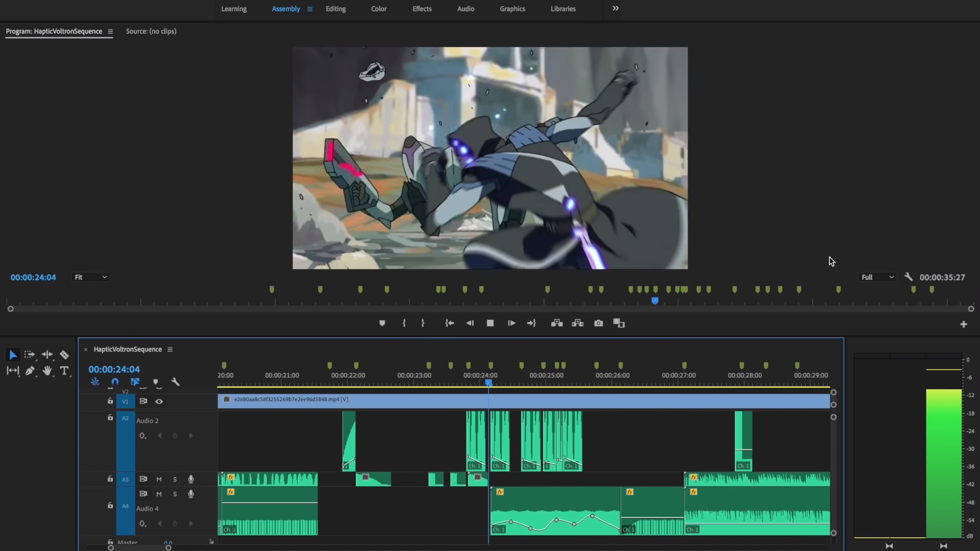Click the Export Frame camera icon
Screen dimensions: 980x551
[598, 323]
